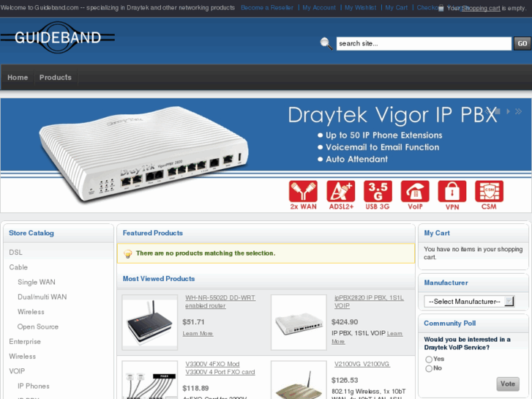
Task: Go to the Home menu item
Action: pyautogui.click(x=18, y=78)
